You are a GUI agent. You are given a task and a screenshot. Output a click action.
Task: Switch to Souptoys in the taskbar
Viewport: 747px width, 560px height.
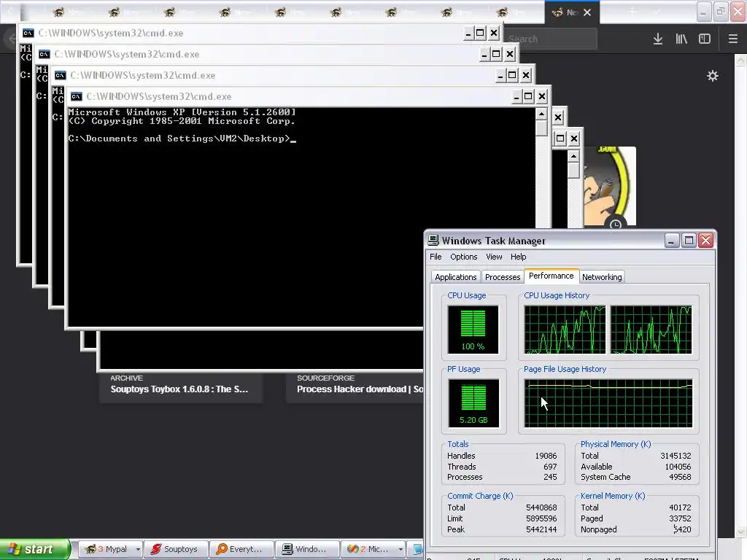tap(176, 549)
